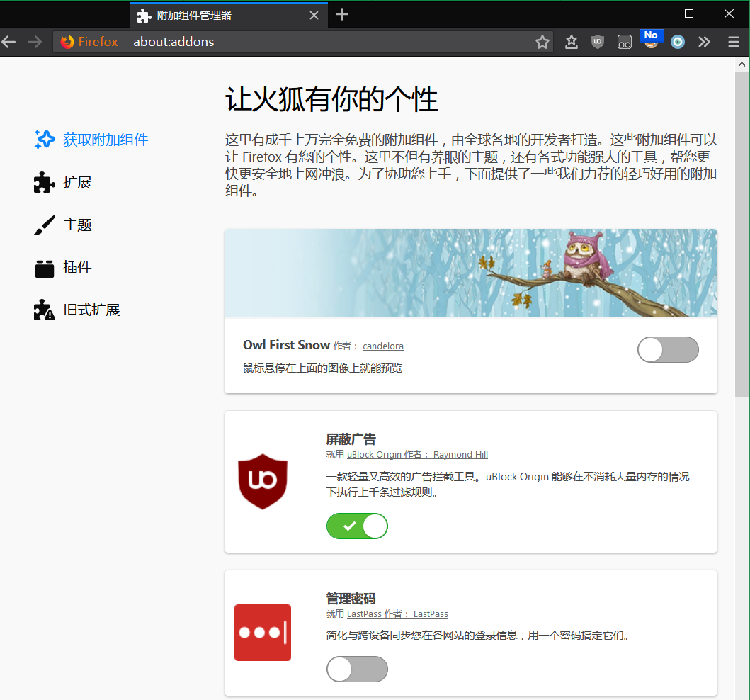The image size is (750, 700).
Task: Open 主题 sidebar category
Action: click(x=62, y=225)
